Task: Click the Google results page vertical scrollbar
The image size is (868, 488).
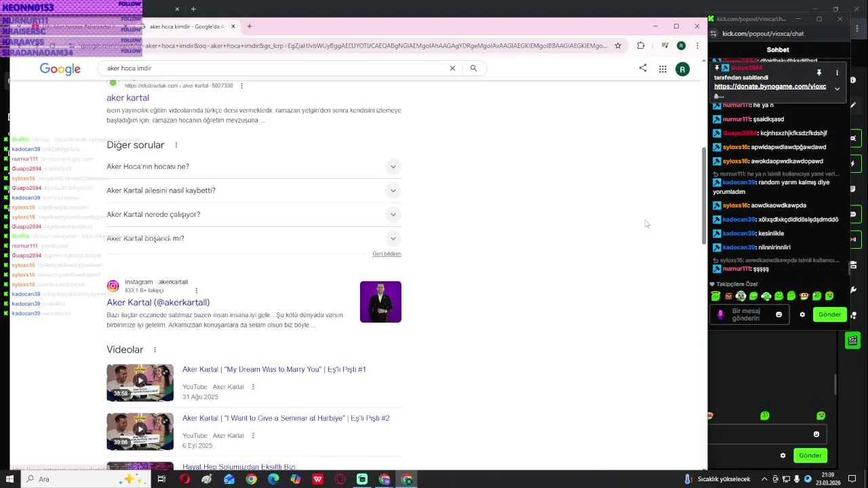Action: 703,197
